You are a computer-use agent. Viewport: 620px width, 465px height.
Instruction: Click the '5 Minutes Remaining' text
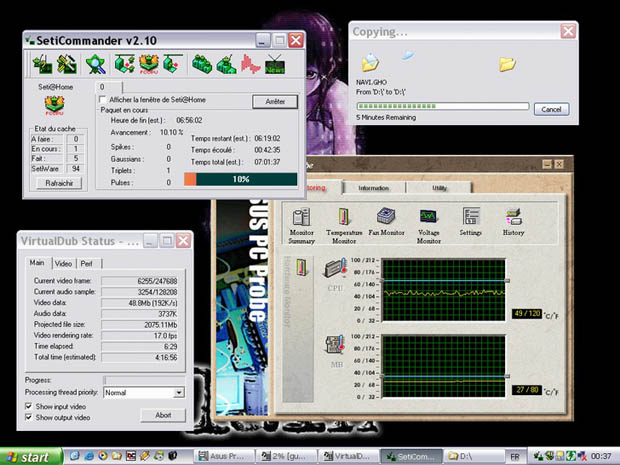(386, 117)
